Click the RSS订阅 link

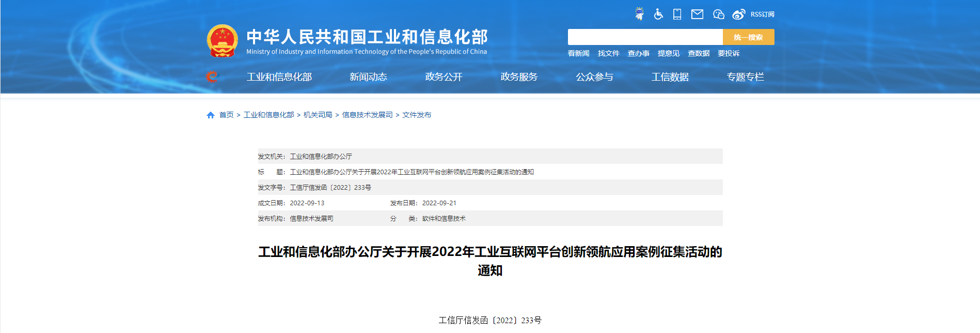tap(762, 14)
